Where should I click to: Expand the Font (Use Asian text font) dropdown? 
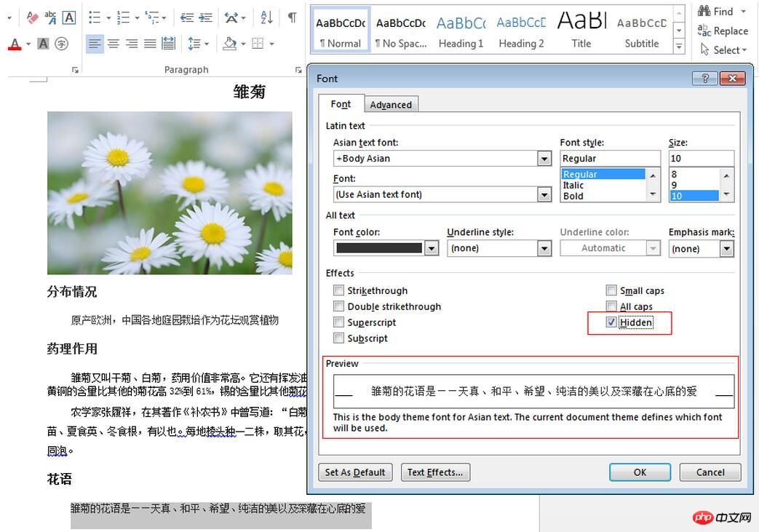[544, 194]
